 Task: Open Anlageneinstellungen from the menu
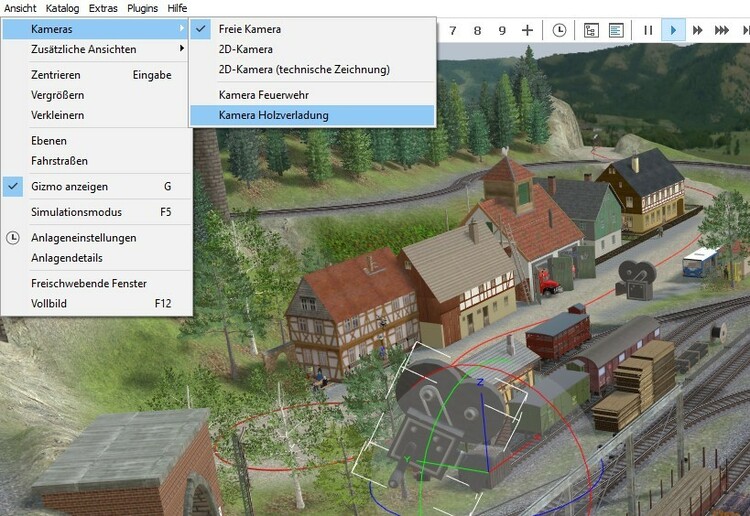(84, 238)
